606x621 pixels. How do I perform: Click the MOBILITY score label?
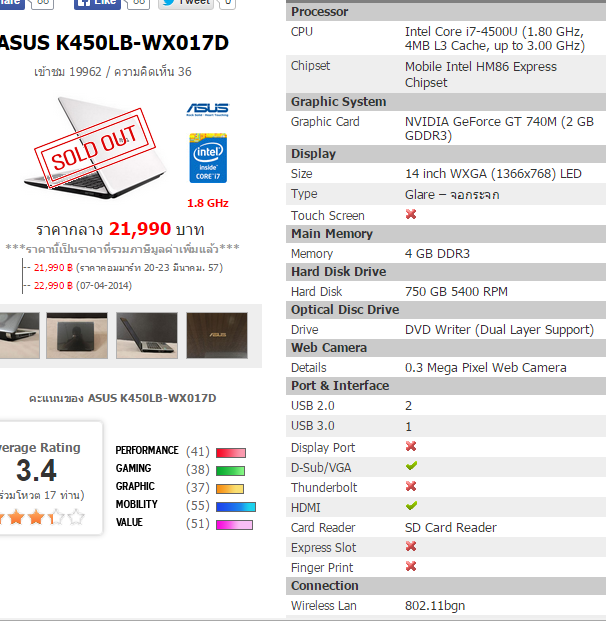pyautogui.click(x=137, y=505)
